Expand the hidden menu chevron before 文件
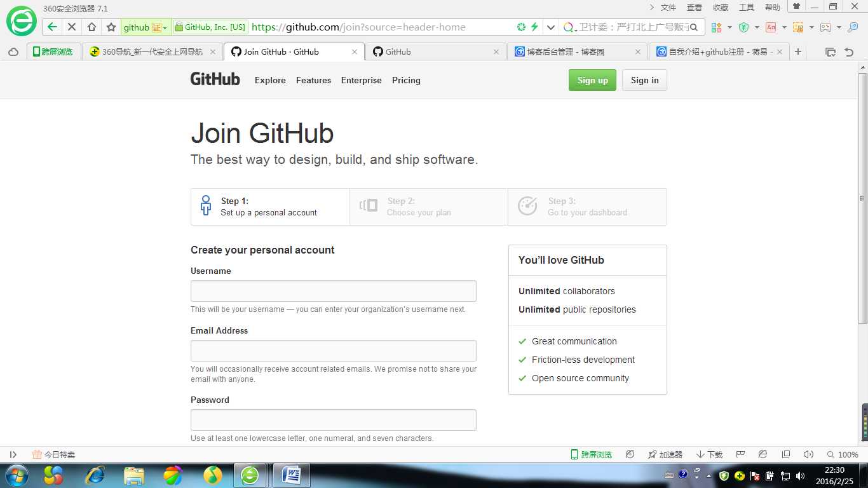The image size is (868, 488). (651, 7)
